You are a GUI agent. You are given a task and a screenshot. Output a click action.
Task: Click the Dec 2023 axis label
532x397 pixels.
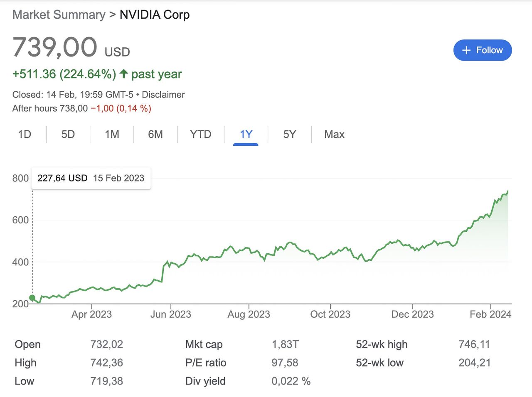[x=412, y=314]
